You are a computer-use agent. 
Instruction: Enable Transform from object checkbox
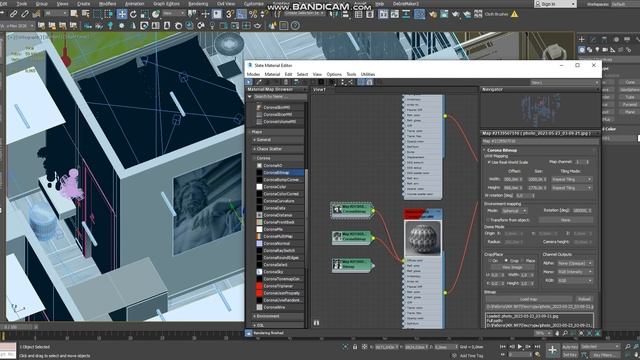pyautogui.click(x=489, y=220)
